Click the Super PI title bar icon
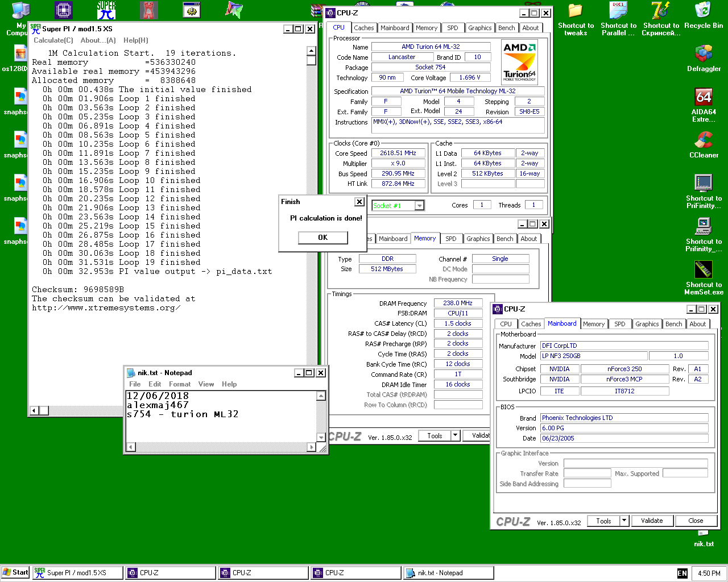 pos(35,29)
